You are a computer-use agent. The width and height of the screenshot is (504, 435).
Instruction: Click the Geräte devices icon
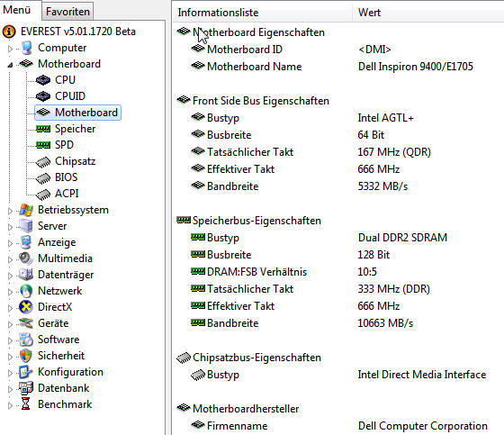[x=26, y=323]
